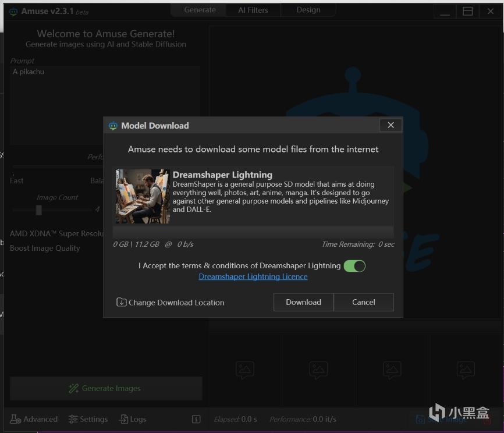
Task: Click the download progress bar
Action: tap(253, 232)
